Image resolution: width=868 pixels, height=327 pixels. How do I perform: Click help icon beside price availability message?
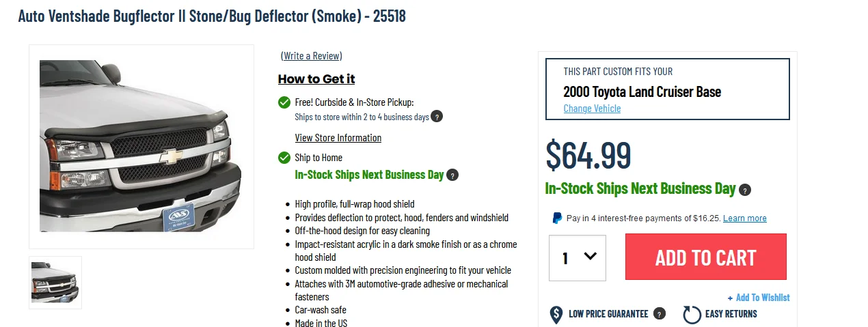(x=745, y=190)
